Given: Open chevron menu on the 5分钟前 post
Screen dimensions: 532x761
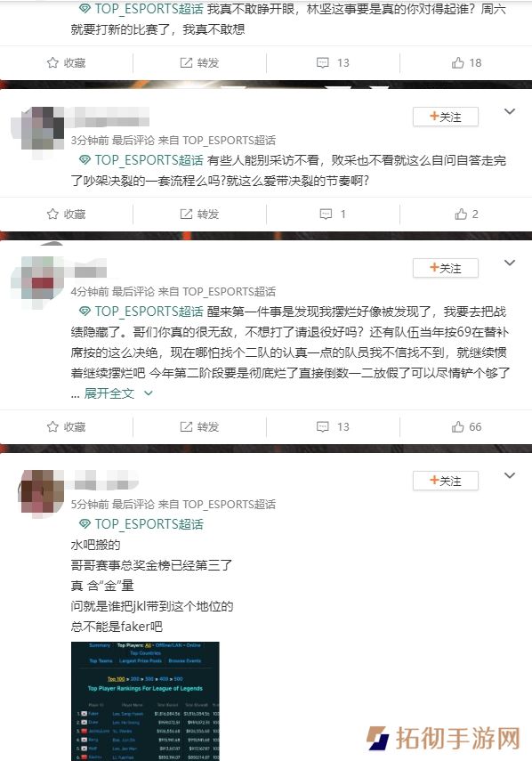Looking at the screenshot, I should pyautogui.click(x=509, y=475).
